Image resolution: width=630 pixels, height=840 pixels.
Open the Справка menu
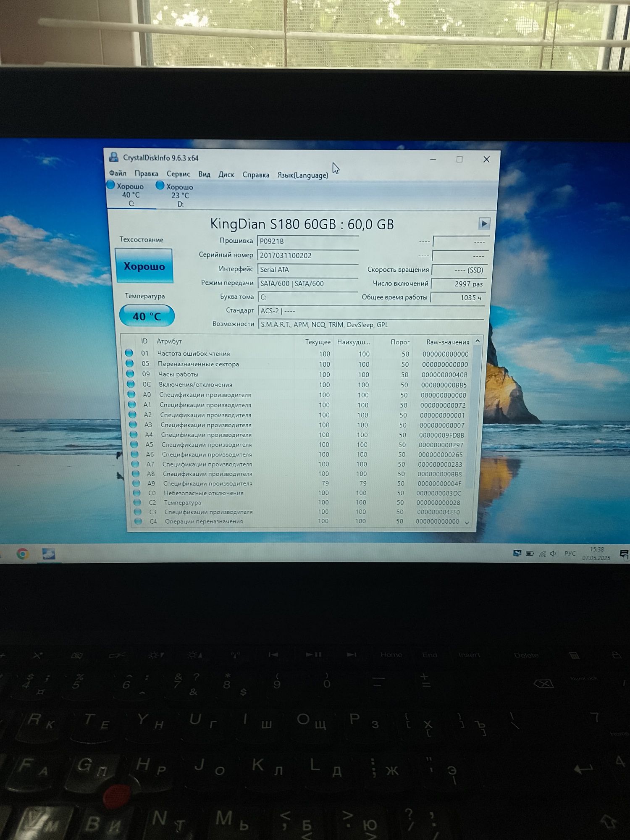[x=255, y=175]
